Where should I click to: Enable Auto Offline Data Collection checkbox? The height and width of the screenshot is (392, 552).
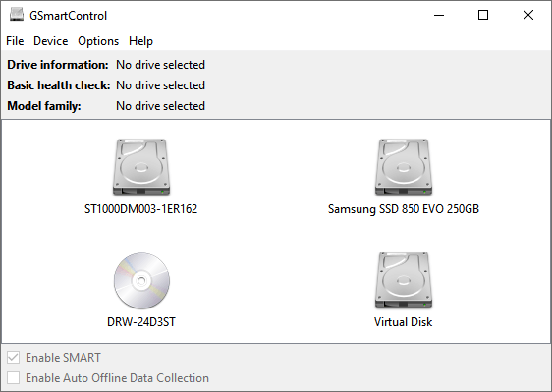[x=14, y=378]
